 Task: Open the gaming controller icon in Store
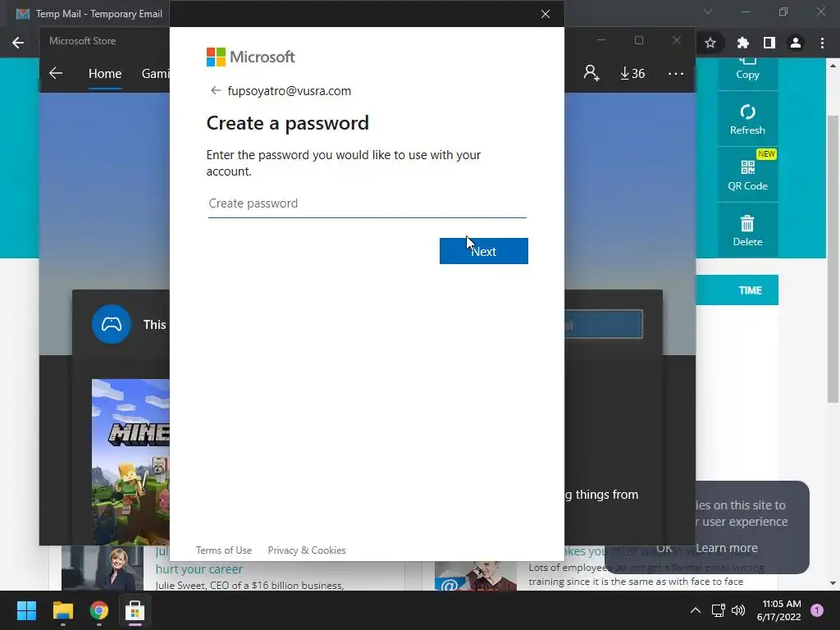click(112, 324)
